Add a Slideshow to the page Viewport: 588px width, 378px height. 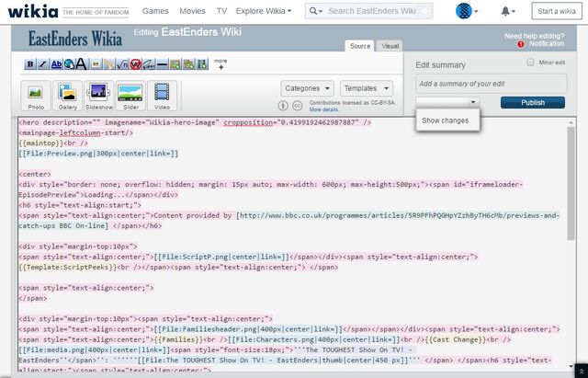click(x=98, y=96)
